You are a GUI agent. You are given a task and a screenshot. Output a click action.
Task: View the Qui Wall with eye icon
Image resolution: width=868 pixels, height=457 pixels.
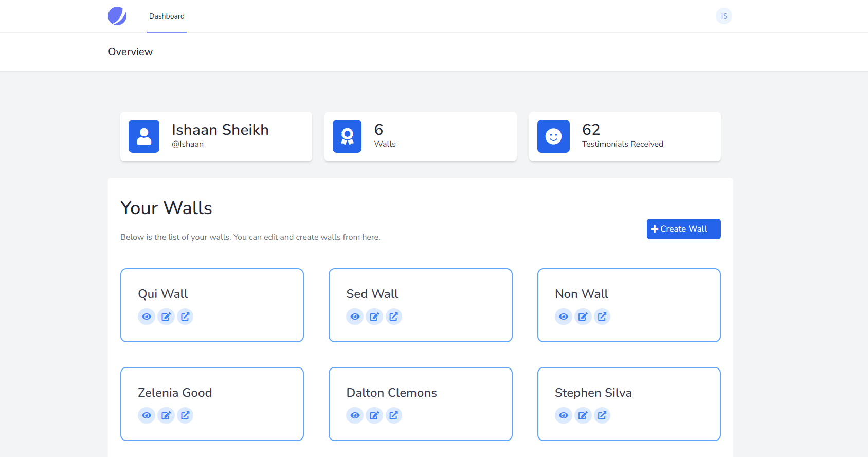tap(147, 317)
